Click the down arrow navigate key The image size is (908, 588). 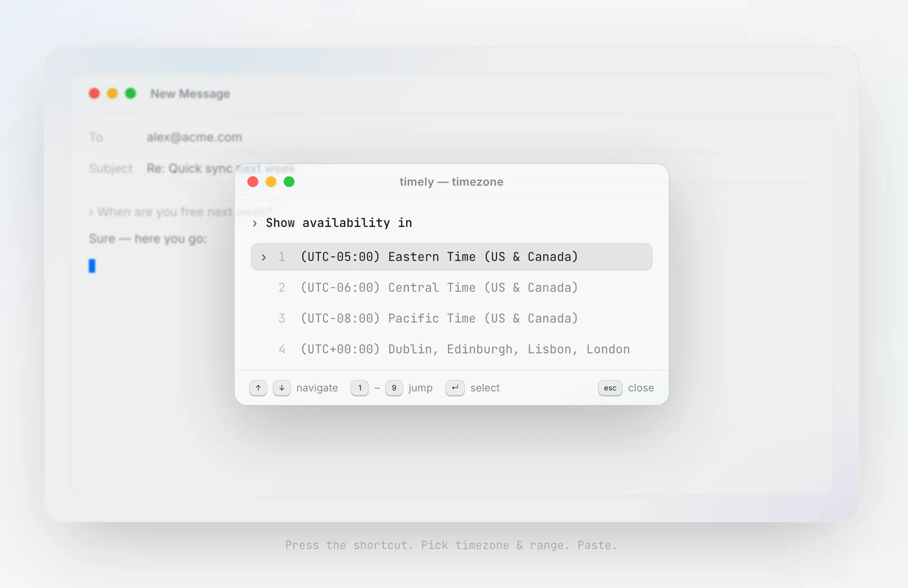(282, 388)
